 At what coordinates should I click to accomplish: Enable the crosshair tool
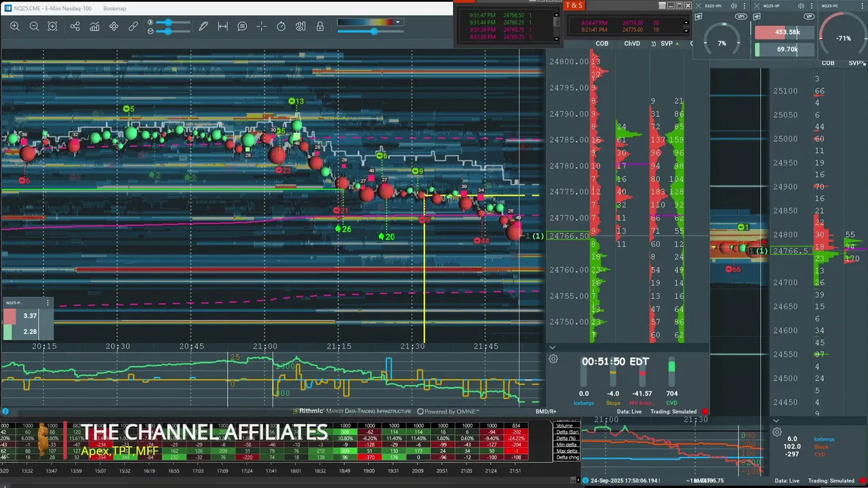[262, 26]
